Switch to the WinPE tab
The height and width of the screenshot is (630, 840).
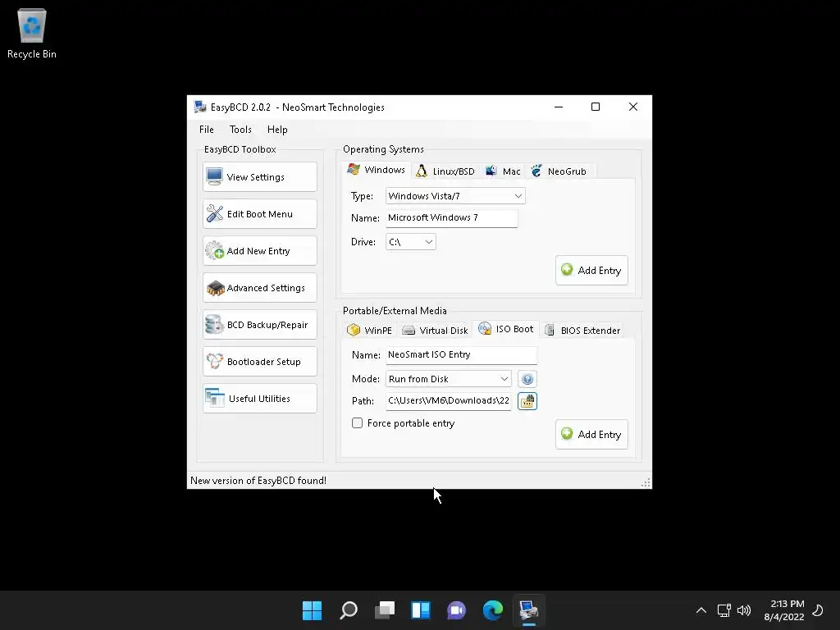[370, 331]
